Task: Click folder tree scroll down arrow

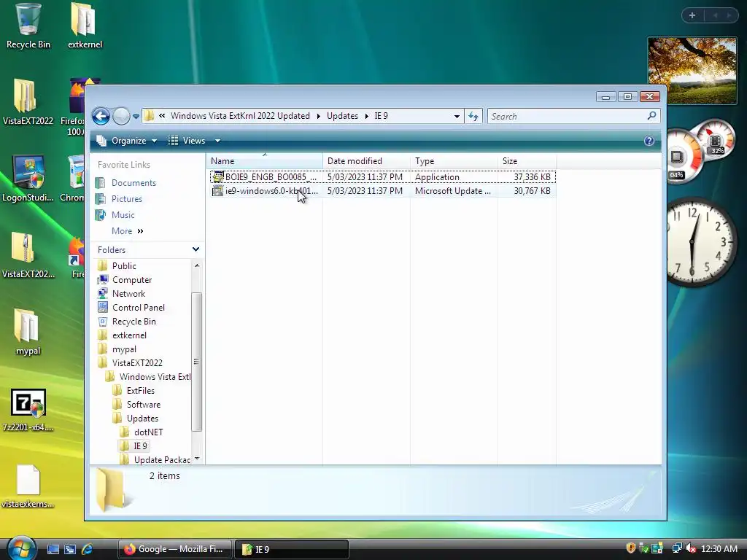Action: click(x=197, y=459)
